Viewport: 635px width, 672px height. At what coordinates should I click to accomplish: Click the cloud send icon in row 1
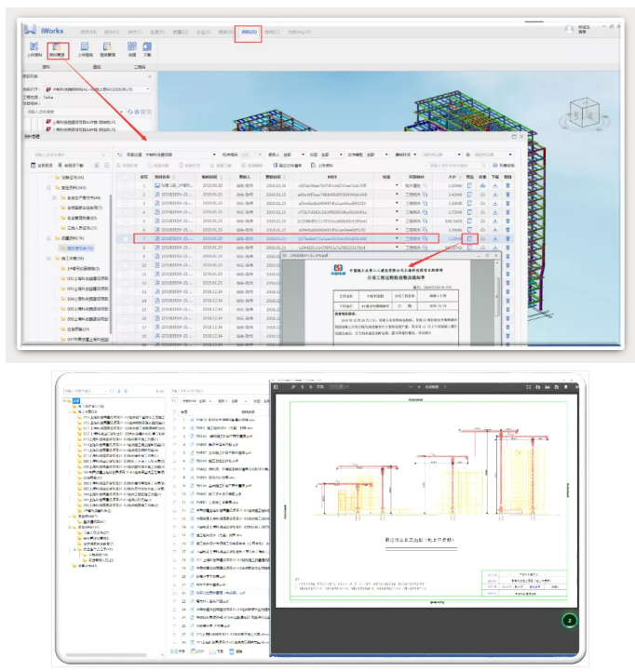(482, 185)
